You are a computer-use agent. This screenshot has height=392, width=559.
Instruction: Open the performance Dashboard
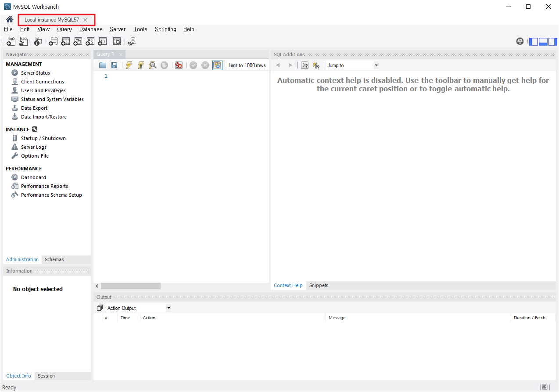(x=33, y=177)
